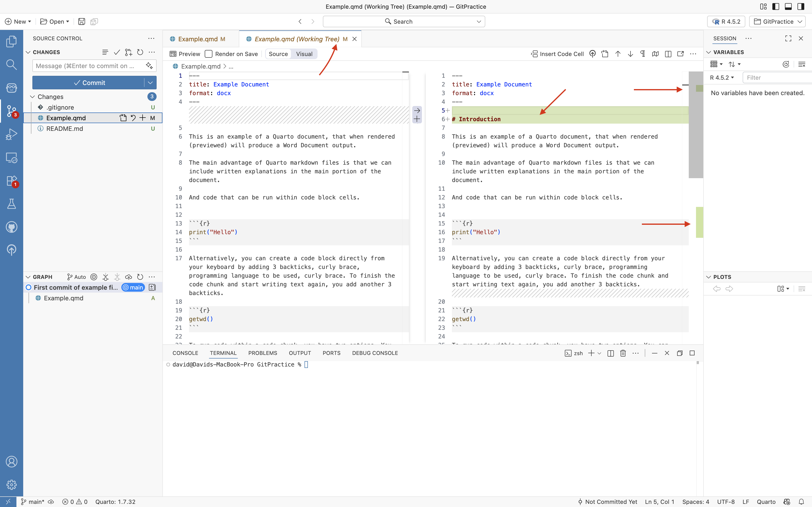This screenshot has width=812, height=507.
Task: Switch editor to Source mode
Action: pos(278,54)
